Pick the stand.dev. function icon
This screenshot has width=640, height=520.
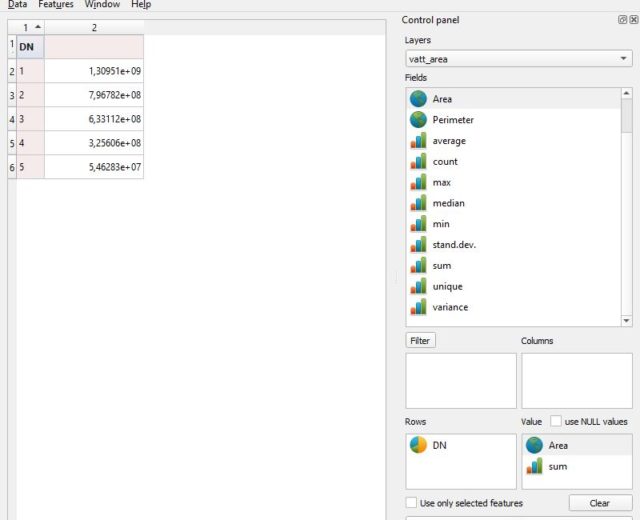click(418, 245)
